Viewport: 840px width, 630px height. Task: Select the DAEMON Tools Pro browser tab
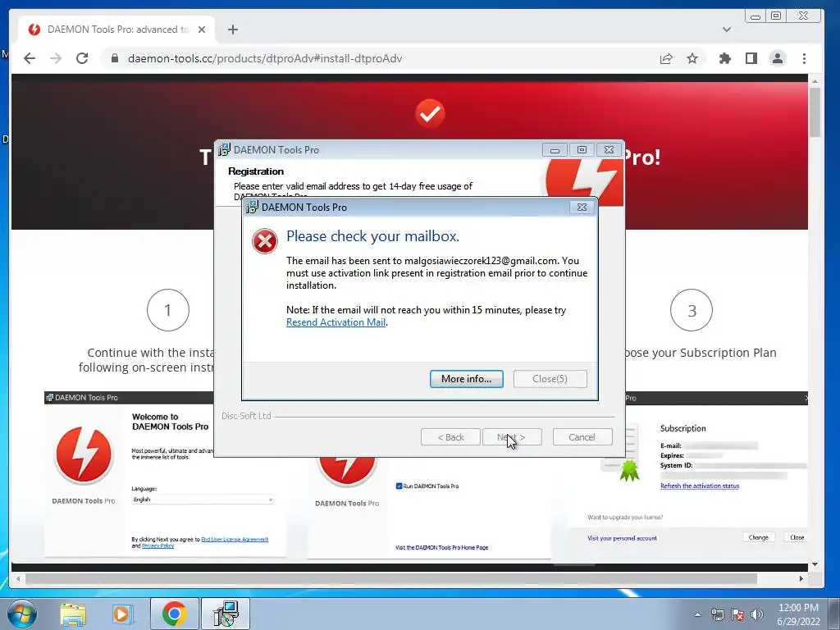point(116,30)
